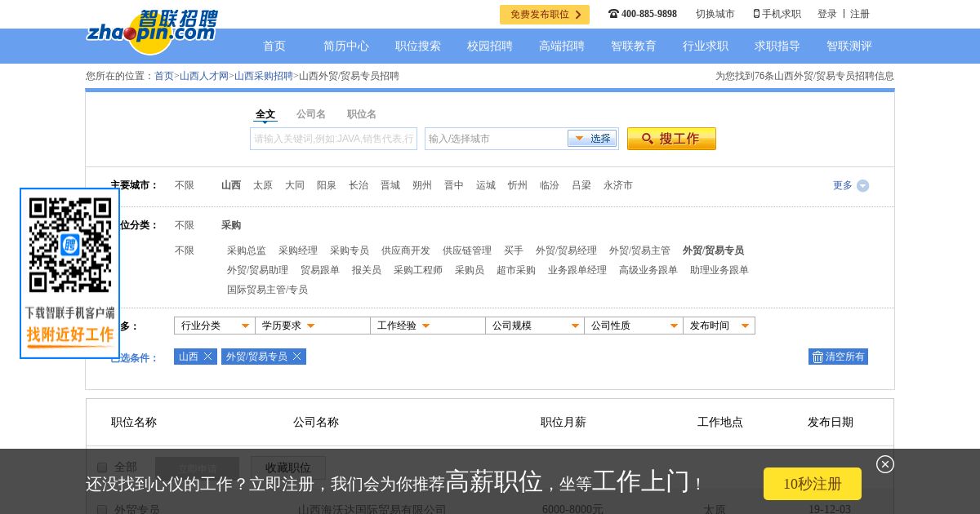Open the 学历要求 dropdown
The width and height of the screenshot is (980, 514).
tap(312, 326)
